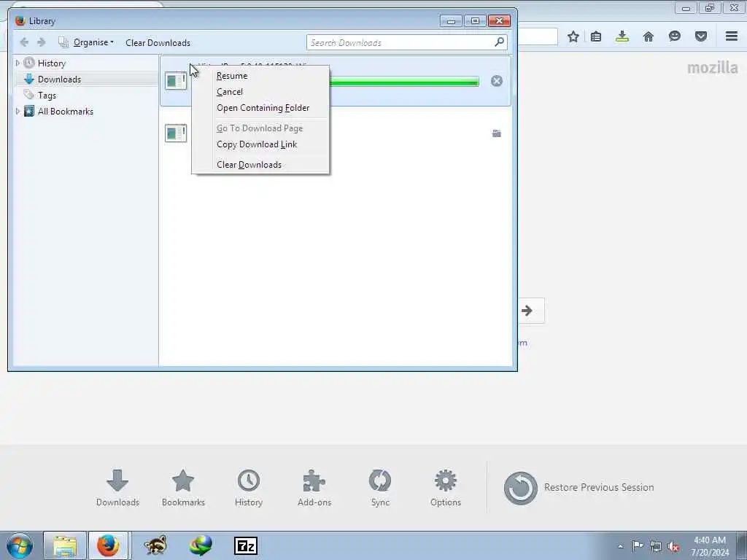The width and height of the screenshot is (747, 560).
Task: Select Downloads in the Library sidebar
Action: 59,79
